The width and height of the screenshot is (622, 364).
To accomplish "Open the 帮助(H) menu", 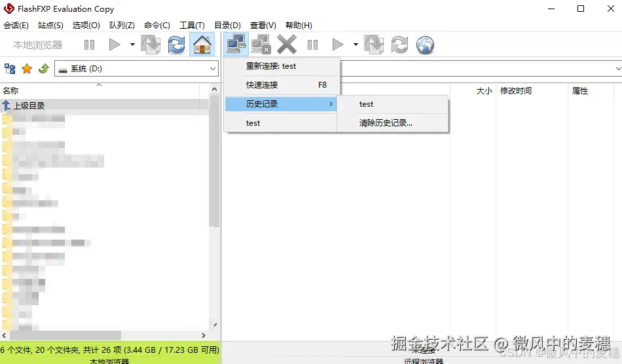I will [x=299, y=26].
